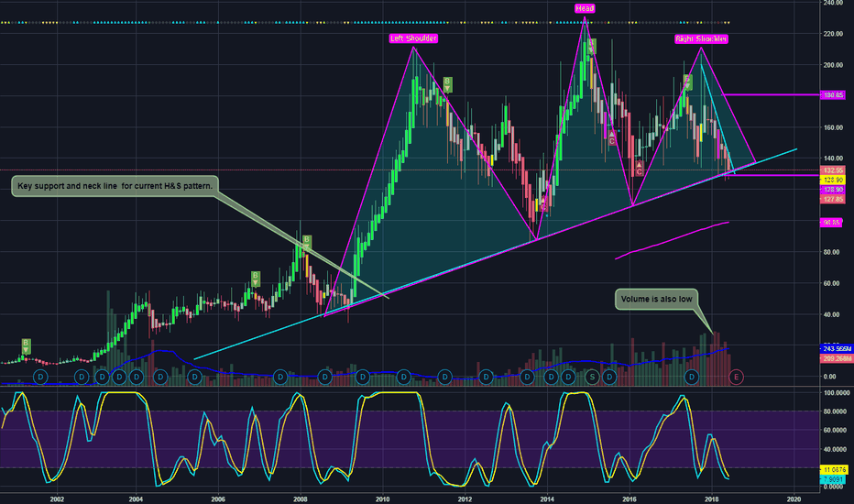Select the magenta curve below the neckline near 2017
Viewport: 854px width, 504px height.
tap(672, 240)
